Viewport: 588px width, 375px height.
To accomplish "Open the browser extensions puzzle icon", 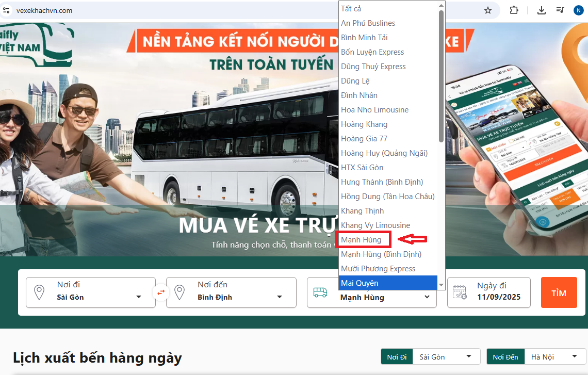I will click(x=514, y=10).
